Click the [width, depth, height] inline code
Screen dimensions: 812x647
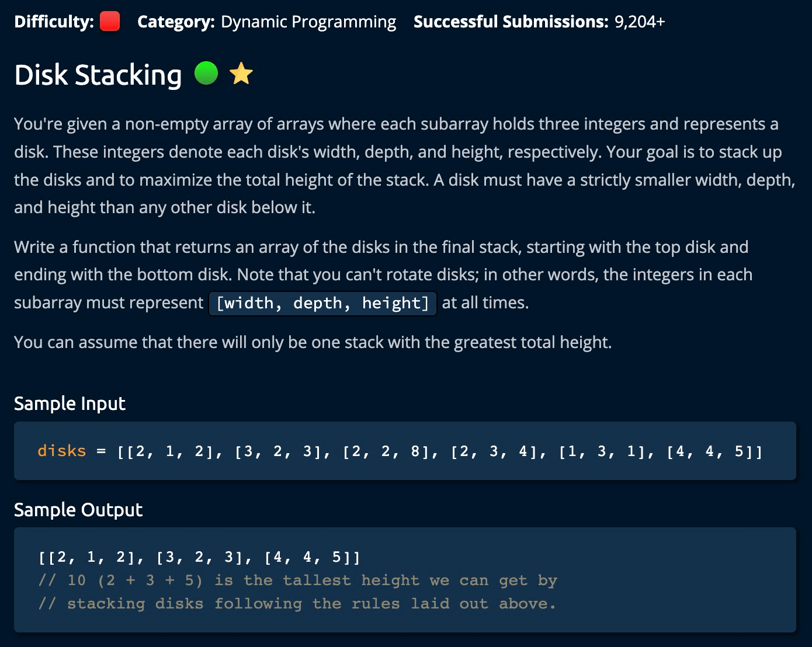[322, 303]
